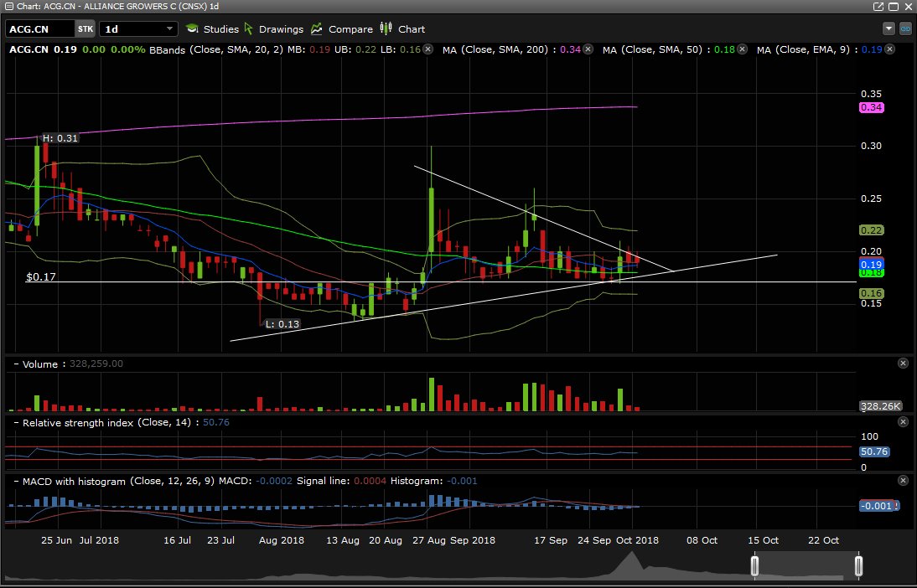
Task: Click the blue 0.19 price label
Action: 872,265
